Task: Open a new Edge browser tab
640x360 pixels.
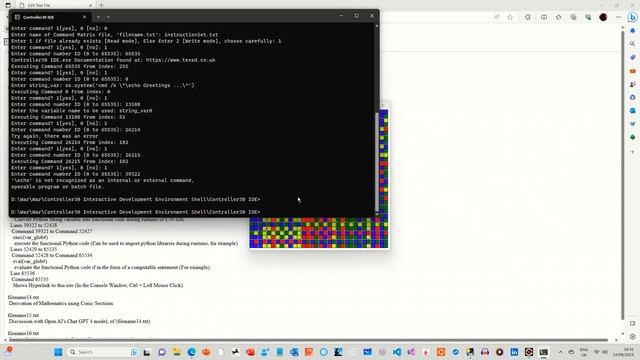Action: (101, 5)
